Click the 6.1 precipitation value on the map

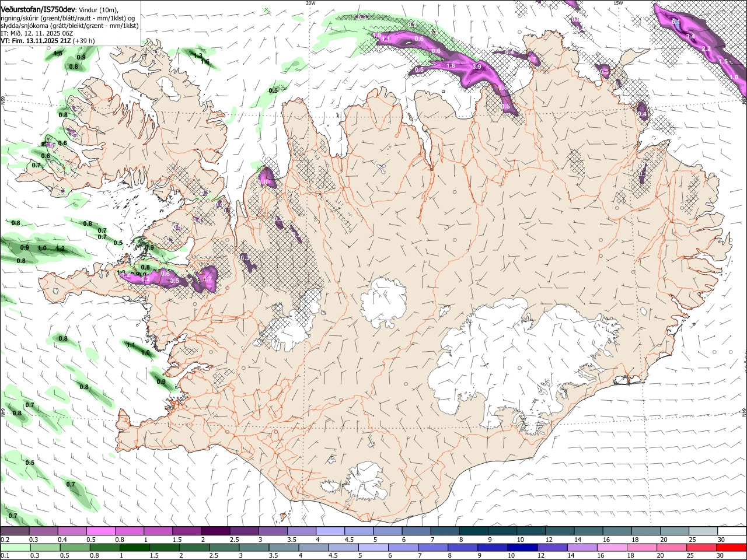[676, 22]
